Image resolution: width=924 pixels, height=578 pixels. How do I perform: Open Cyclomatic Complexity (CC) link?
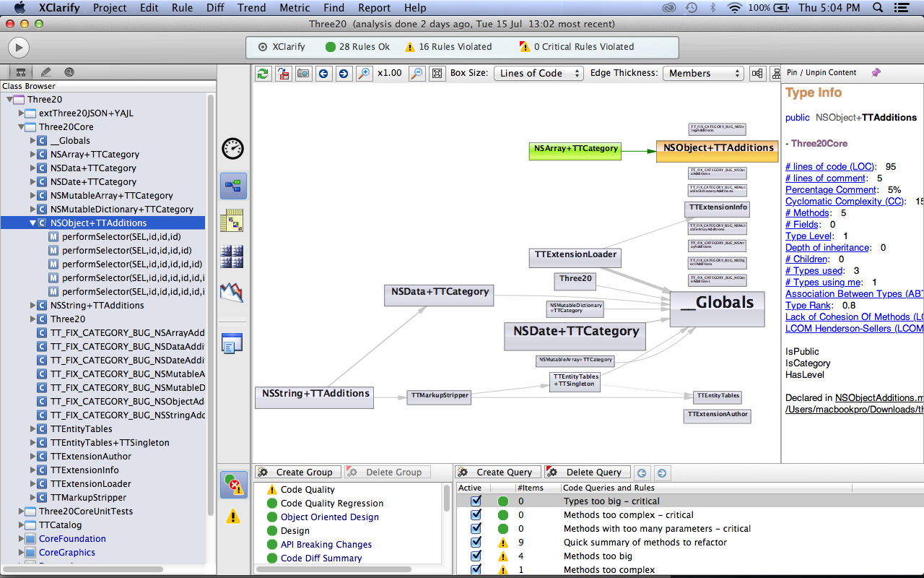(x=845, y=202)
